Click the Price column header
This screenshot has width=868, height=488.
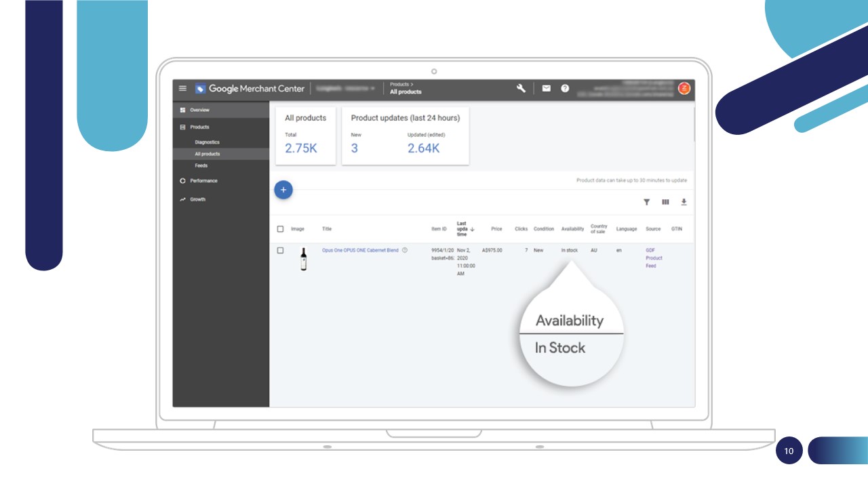point(496,229)
